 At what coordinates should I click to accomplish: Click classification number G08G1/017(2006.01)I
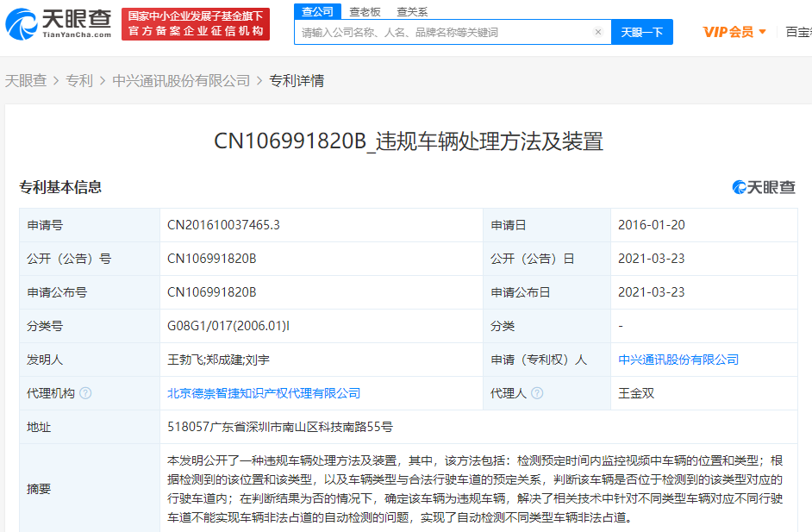[228, 326]
